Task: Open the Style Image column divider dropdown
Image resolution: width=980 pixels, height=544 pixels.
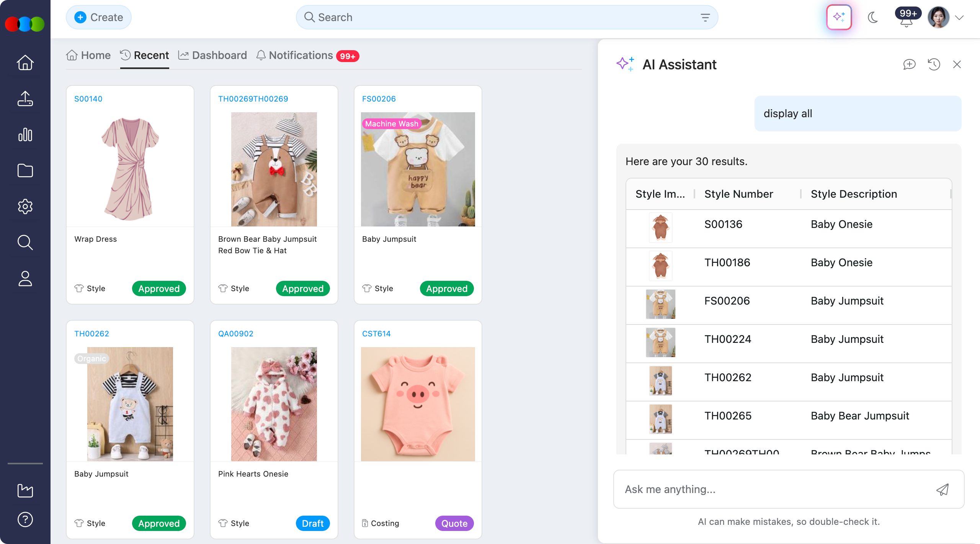Action: point(694,194)
